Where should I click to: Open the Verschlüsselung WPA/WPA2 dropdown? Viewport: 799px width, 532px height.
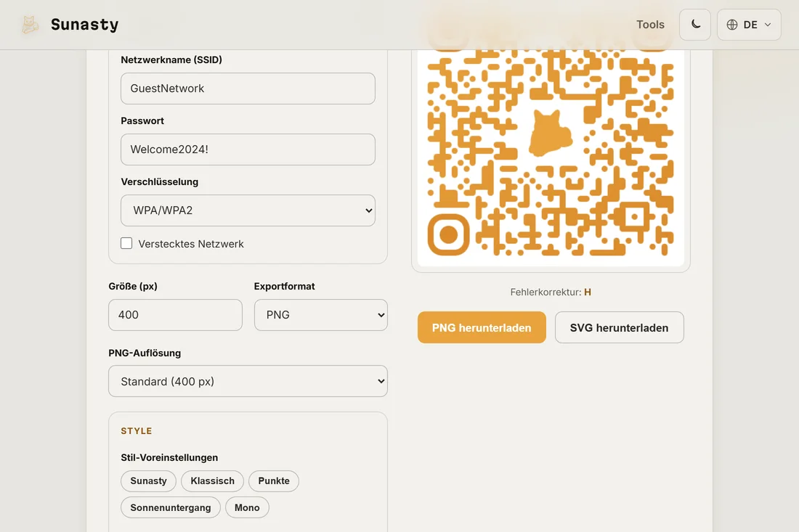coord(248,210)
